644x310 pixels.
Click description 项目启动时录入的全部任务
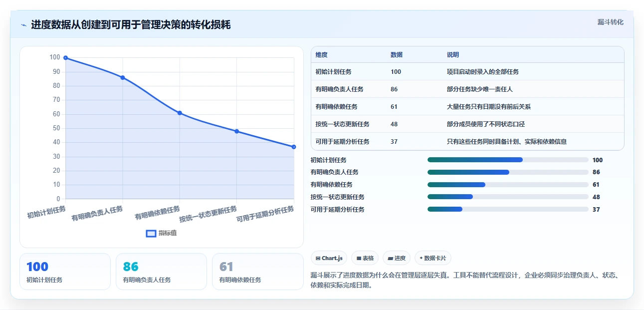pyautogui.click(x=483, y=72)
